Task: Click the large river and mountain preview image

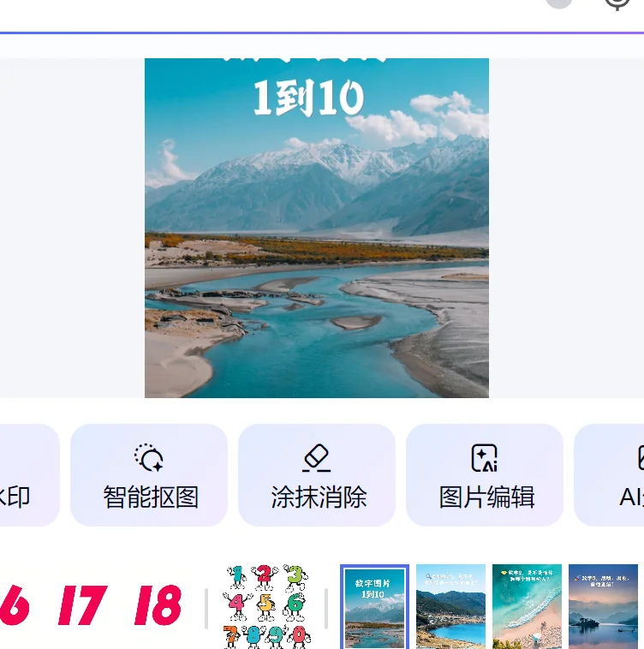Action: point(317,228)
